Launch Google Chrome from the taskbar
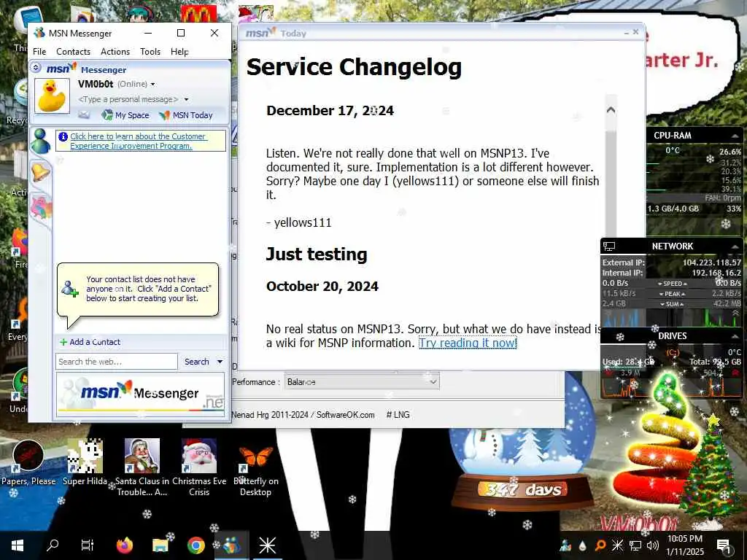This screenshot has height=560, width=747. [196, 545]
